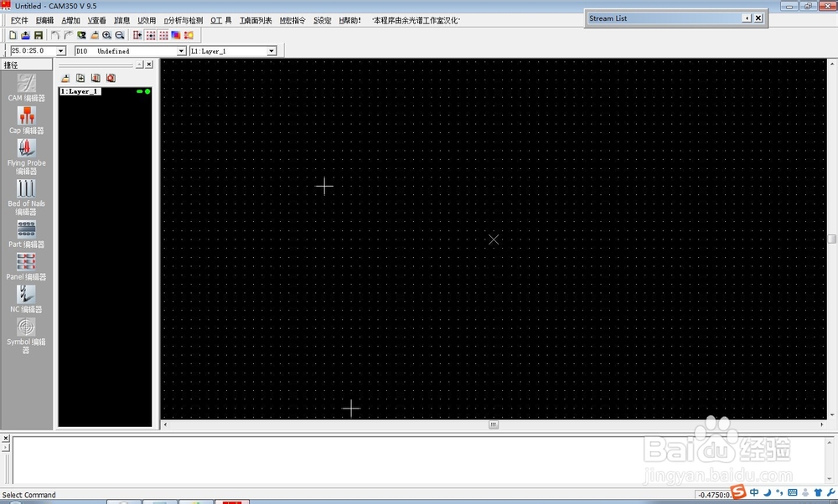Screen dimensions: 838x504
Task: Click the Zoom Out magnifier icon
Action: point(120,35)
